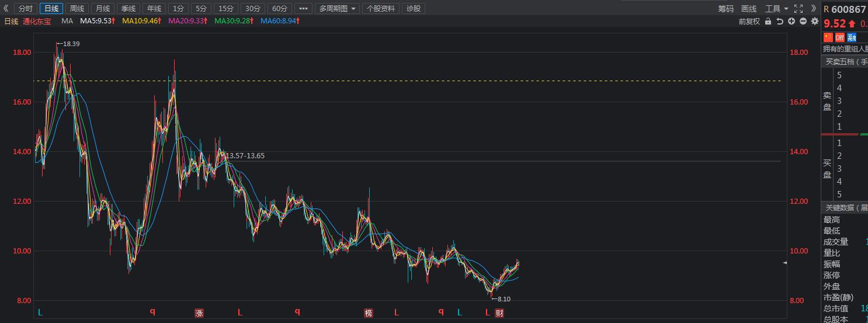868x323 pixels.
Task: Click the 融 margin trading badge
Action: pos(852,37)
